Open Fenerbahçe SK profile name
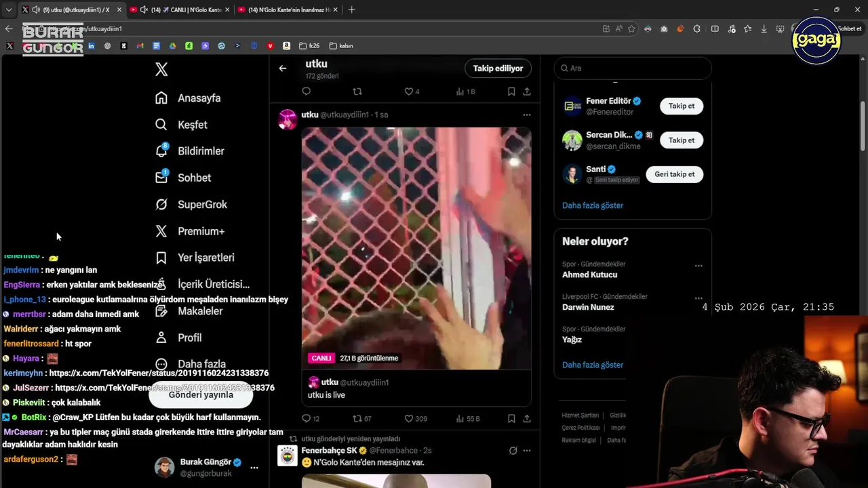The image size is (868, 488). click(329, 451)
